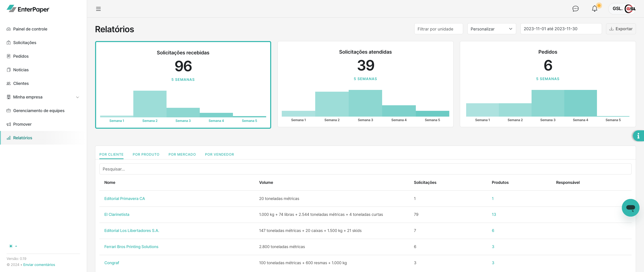This screenshot has height=272, width=644.
Task: Switch to the Por Vendedor tab
Action: coord(219,154)
